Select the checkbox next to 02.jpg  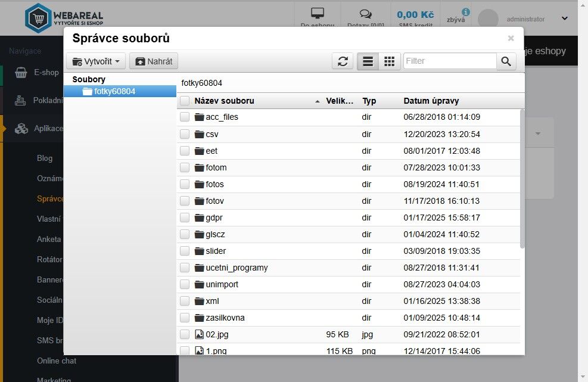pyautogui.click(x=185, y=334)
